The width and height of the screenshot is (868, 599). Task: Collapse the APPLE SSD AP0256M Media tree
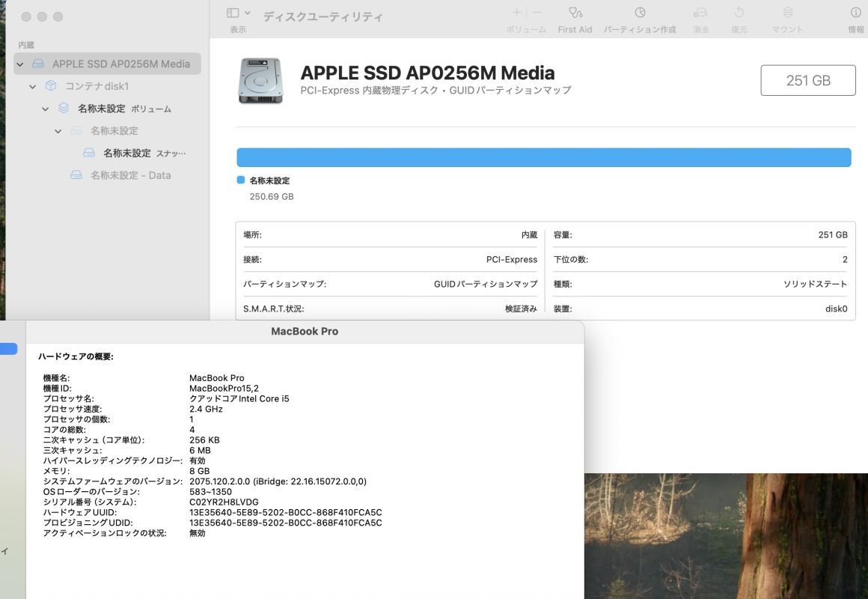point(19,64)
